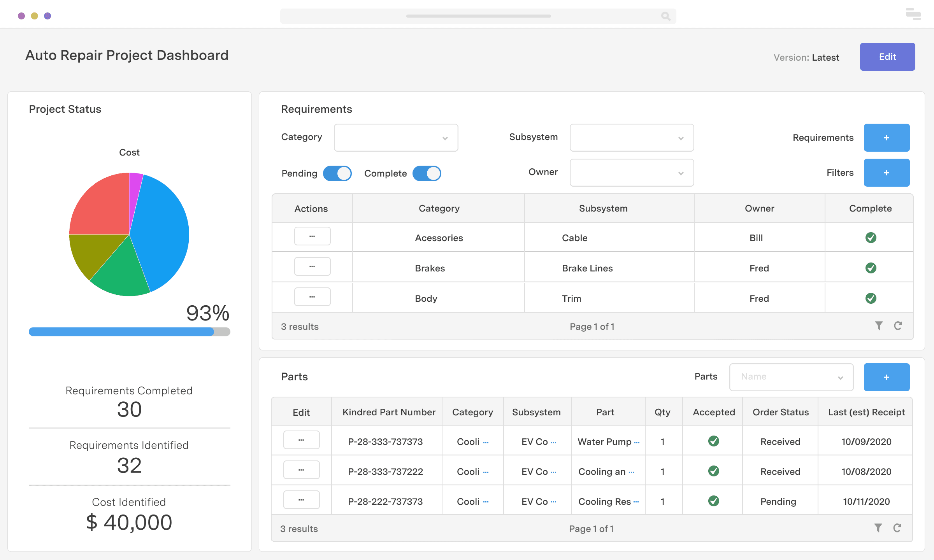934x560 pixels.
Task: Open the Subsystem filter dropdown
Action: (x=631, y=138)
